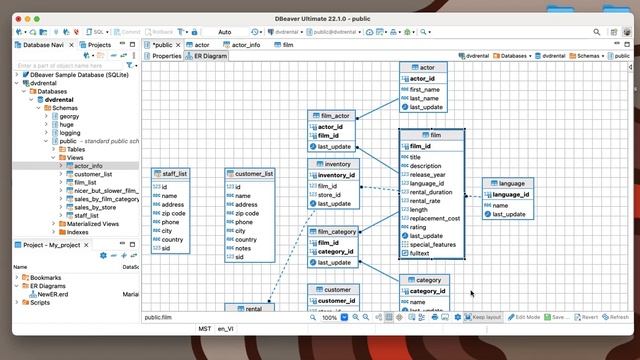
Task: Switch to the Projects tab
Action: tap(95, 45)
